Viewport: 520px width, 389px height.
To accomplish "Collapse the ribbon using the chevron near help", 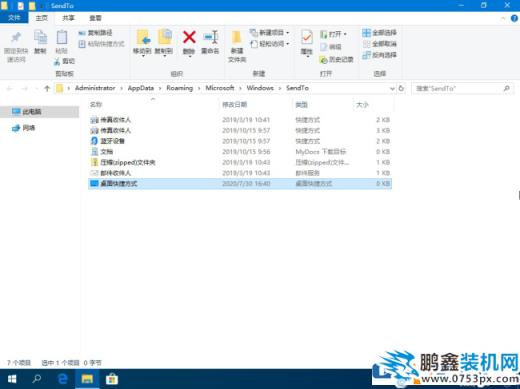I will [503, 18].
